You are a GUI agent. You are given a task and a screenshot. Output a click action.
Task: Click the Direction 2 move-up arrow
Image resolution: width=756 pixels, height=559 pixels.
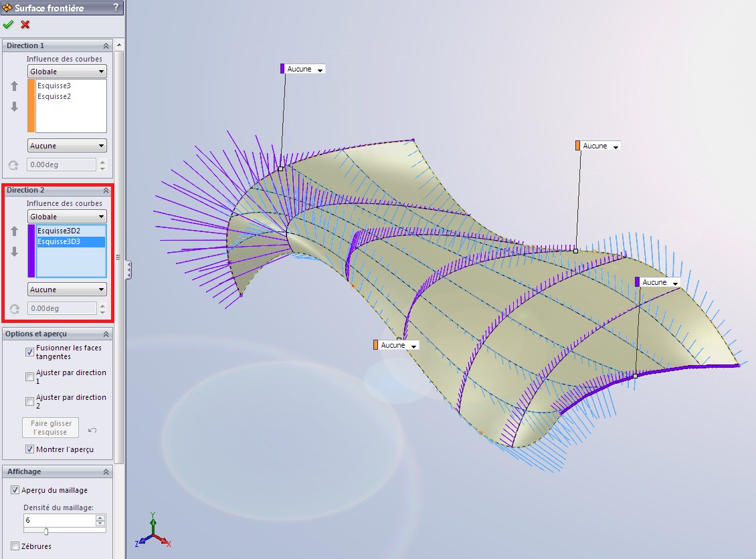(x=14, y=231)
